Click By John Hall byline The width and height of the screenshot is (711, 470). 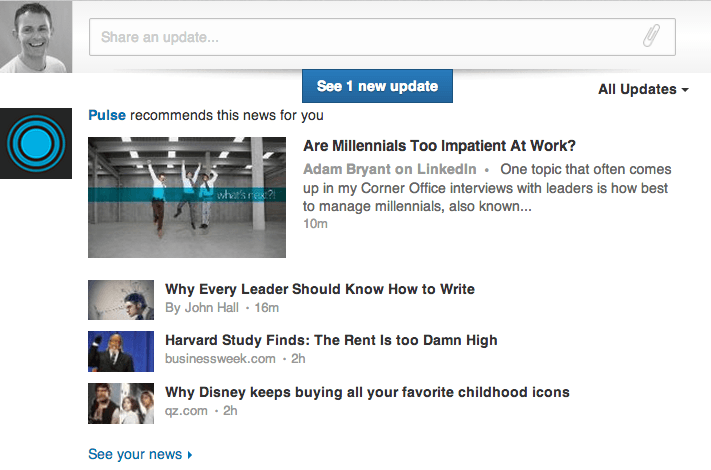click(202, 308)
